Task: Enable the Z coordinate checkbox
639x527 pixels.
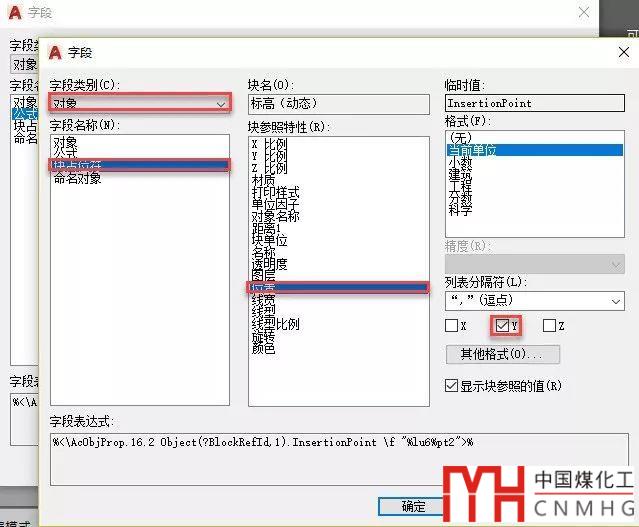Action: click(x=549, y=325)
